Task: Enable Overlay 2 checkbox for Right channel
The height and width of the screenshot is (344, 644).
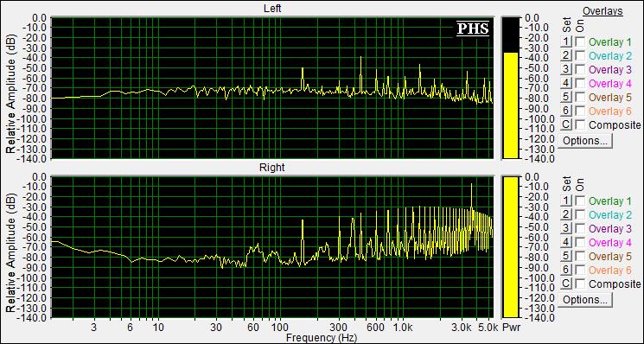Action: [x=580, y=214]
